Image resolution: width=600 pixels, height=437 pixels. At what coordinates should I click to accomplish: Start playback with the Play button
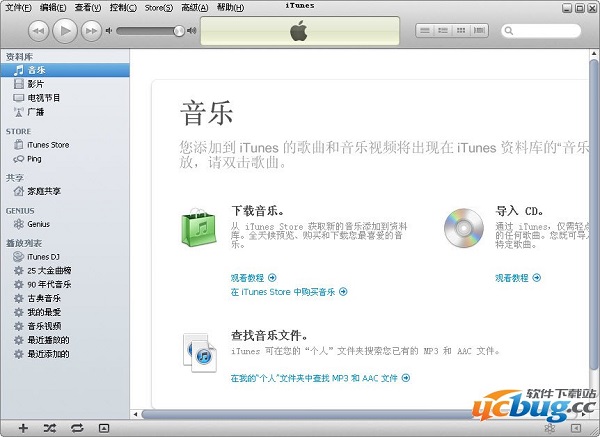[x=65, y=31]
